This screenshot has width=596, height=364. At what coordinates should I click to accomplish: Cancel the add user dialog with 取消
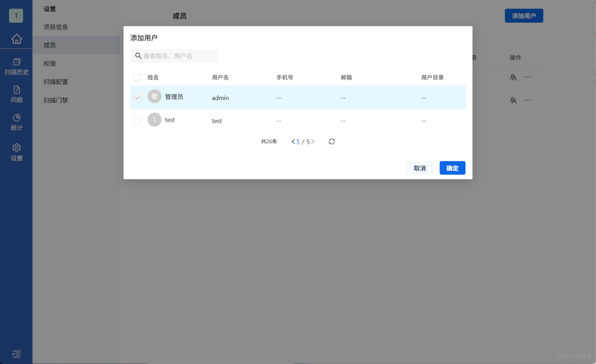click(x=420, y=168)
